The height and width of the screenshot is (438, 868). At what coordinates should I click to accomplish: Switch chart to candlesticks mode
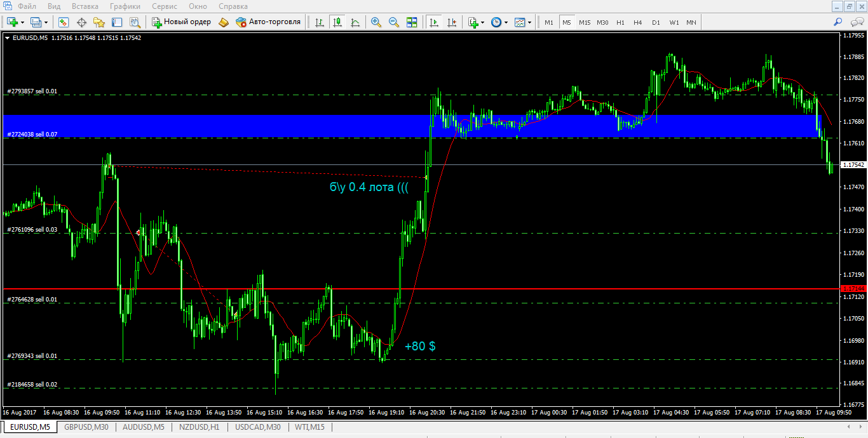point(337,22)
